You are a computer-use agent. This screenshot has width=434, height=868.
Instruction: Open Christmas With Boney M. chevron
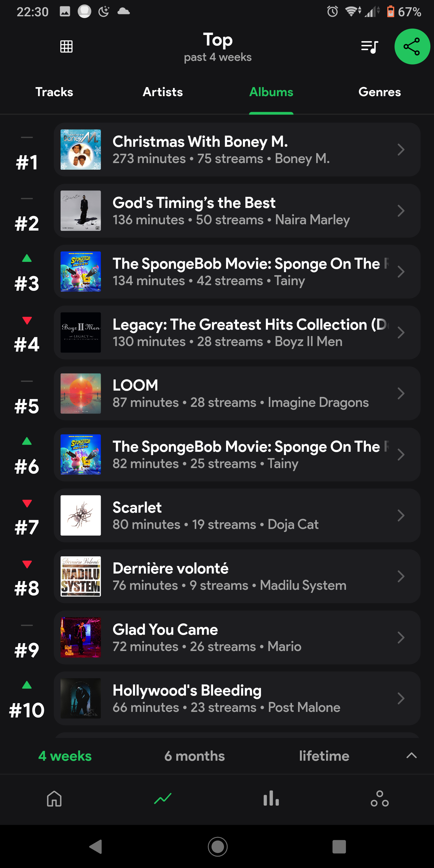click(401, 149)
